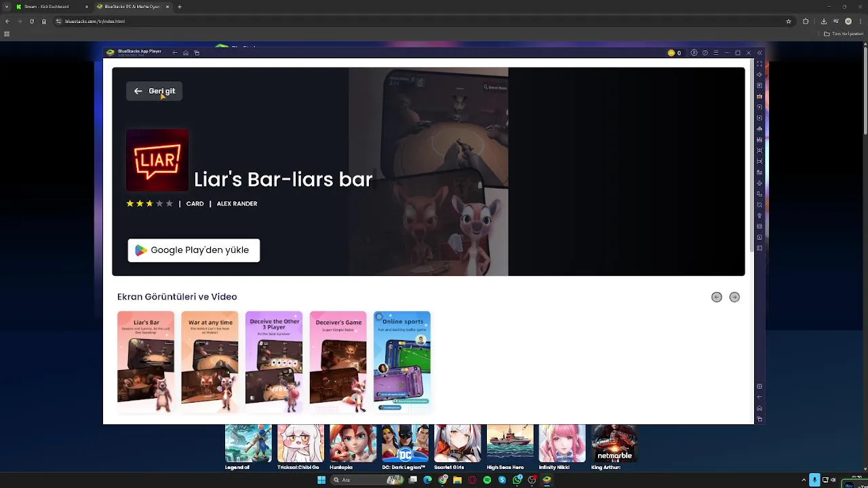Open the Windows Start menu
The width and height of the screenshot is (868, 488).
click(x=321, y=480)
